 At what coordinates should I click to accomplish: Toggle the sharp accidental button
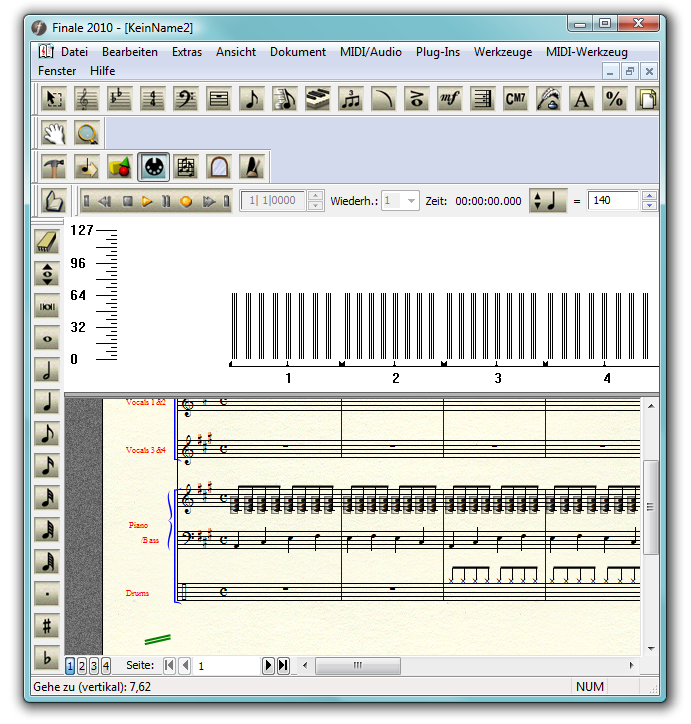point(47,626)
